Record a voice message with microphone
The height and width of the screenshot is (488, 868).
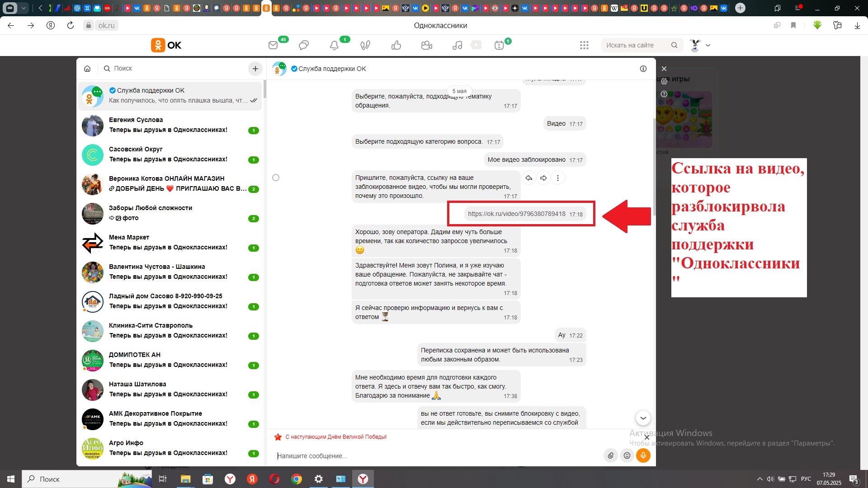point(643,455)
